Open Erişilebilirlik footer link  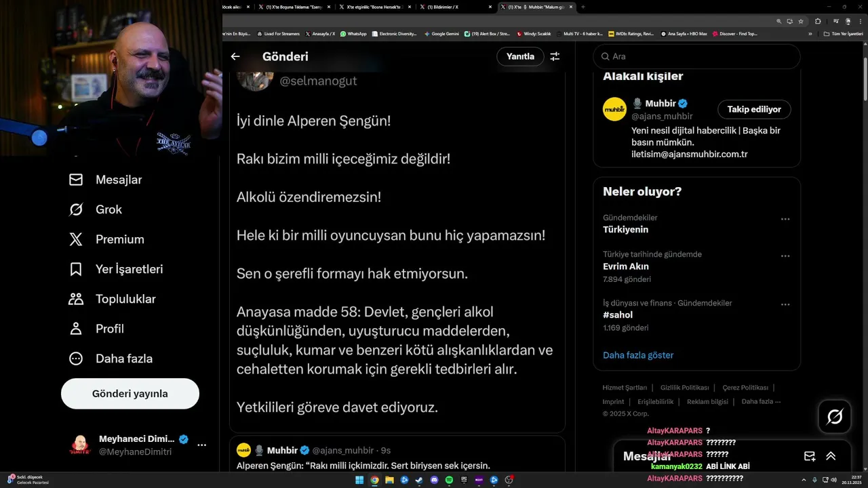655,402
